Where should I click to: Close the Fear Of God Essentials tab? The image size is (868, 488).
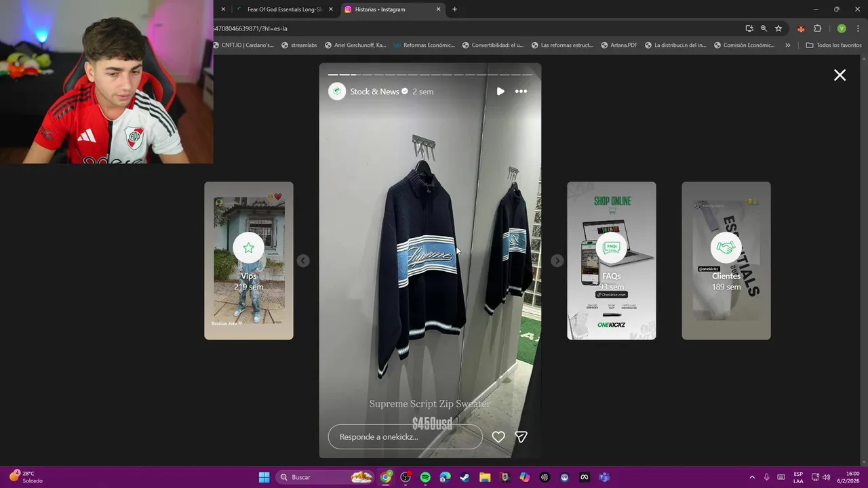click(x=331, y=9)
